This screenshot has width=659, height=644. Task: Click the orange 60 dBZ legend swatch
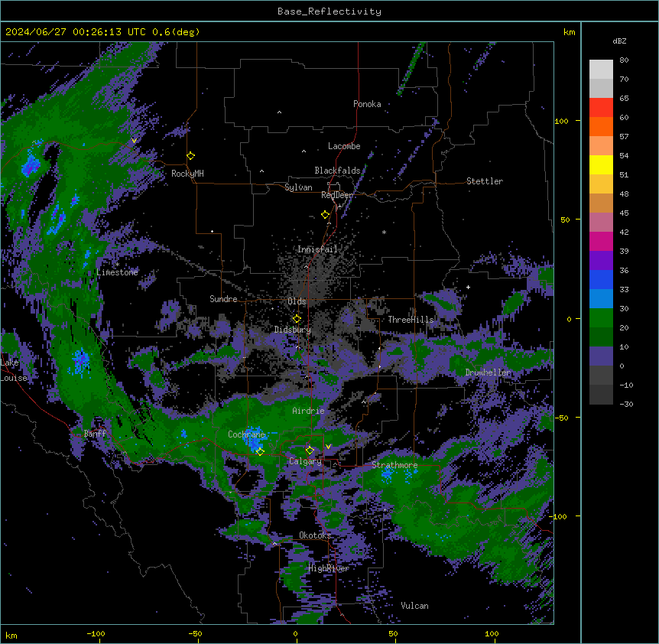[x=601, y=126]
